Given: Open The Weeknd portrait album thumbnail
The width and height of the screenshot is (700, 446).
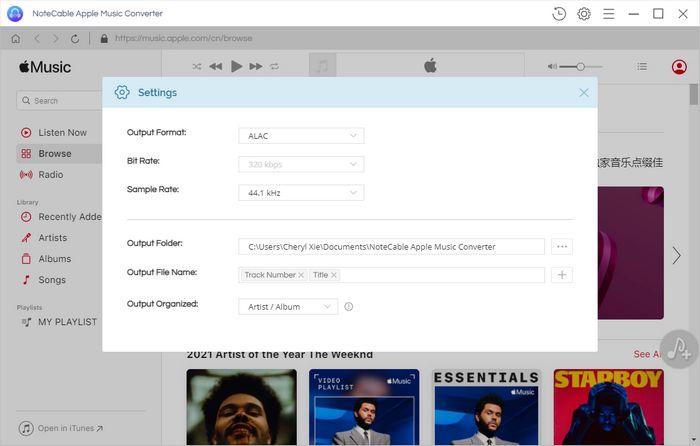Looking at the screenshot, I should pos(242,407).
